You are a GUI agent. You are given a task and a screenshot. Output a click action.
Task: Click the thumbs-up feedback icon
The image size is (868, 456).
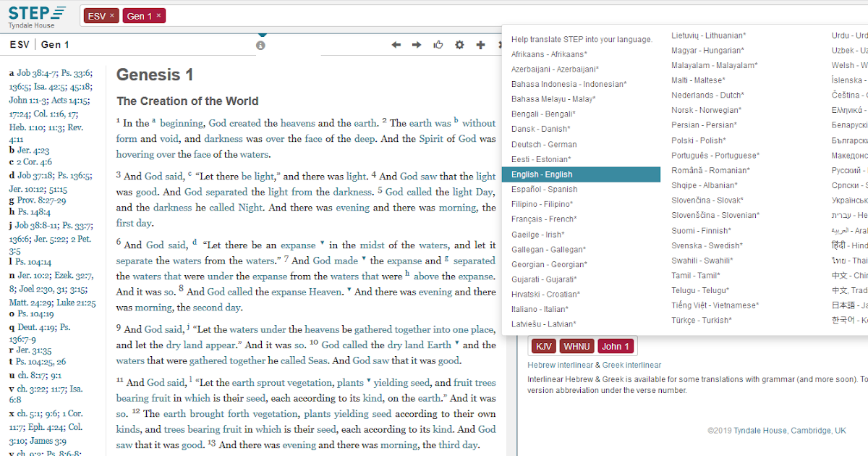(438, 44)
